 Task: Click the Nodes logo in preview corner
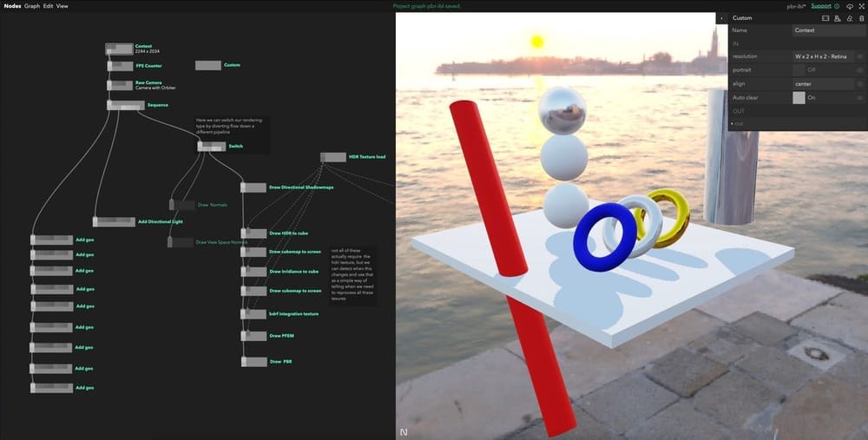tap(404, 431)
